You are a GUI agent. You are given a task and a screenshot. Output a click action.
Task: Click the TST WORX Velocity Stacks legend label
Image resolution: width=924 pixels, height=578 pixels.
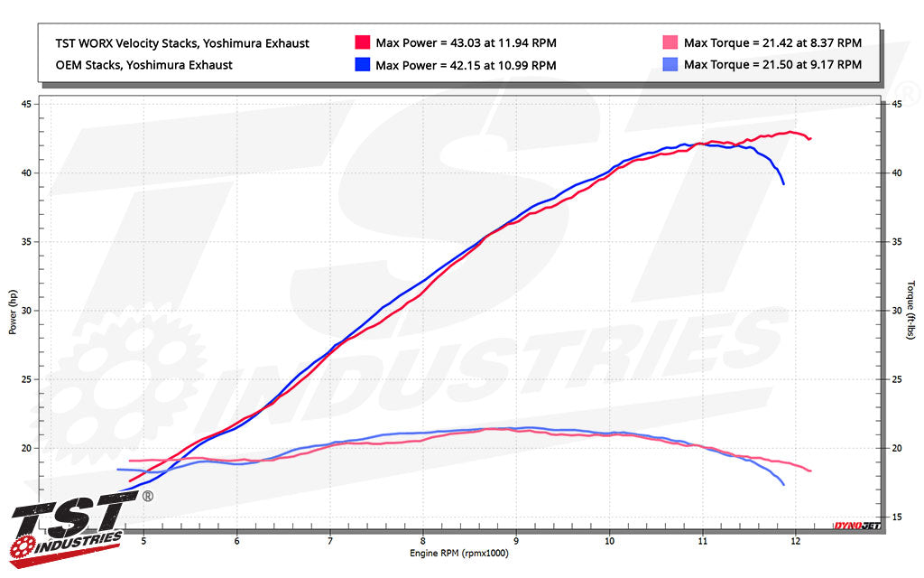click(180, 43)
